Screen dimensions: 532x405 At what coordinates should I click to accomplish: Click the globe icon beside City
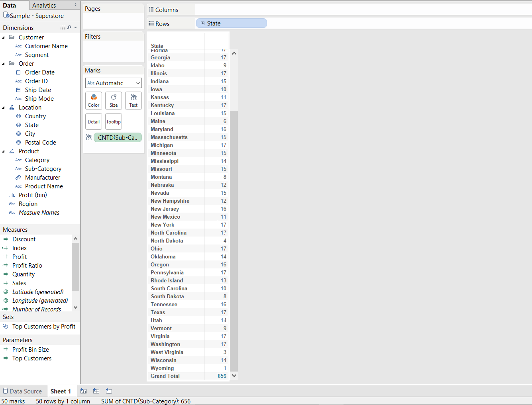[x=18, y=133]
